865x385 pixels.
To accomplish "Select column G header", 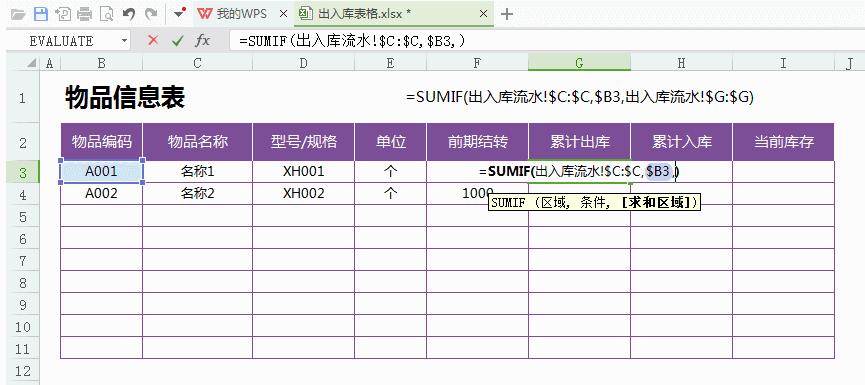I will [x=579, y=62].
